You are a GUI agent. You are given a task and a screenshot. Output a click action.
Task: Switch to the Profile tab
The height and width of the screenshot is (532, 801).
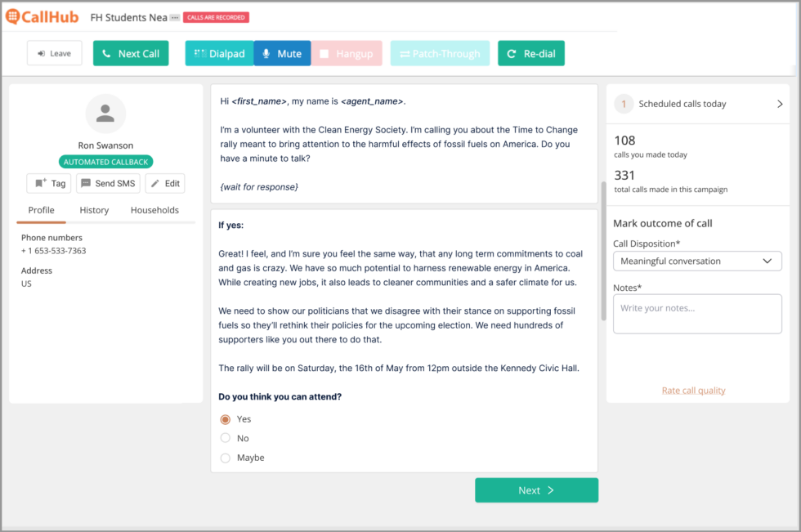click(x=42, y=210)
